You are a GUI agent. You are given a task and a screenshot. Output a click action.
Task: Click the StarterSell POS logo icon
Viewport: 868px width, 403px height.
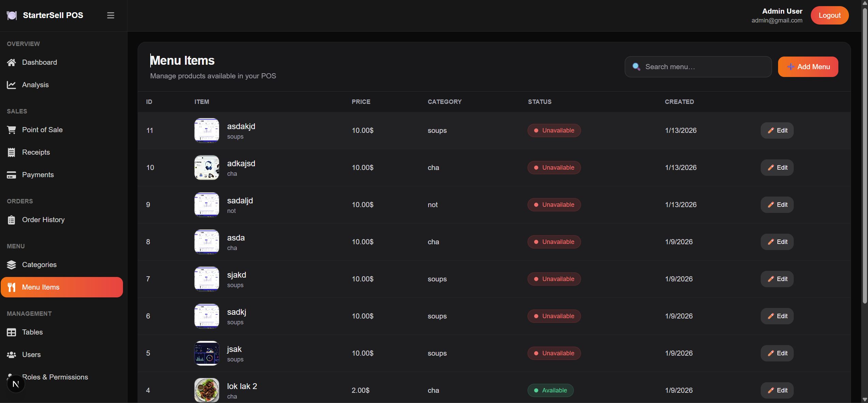tap(12, 15)
